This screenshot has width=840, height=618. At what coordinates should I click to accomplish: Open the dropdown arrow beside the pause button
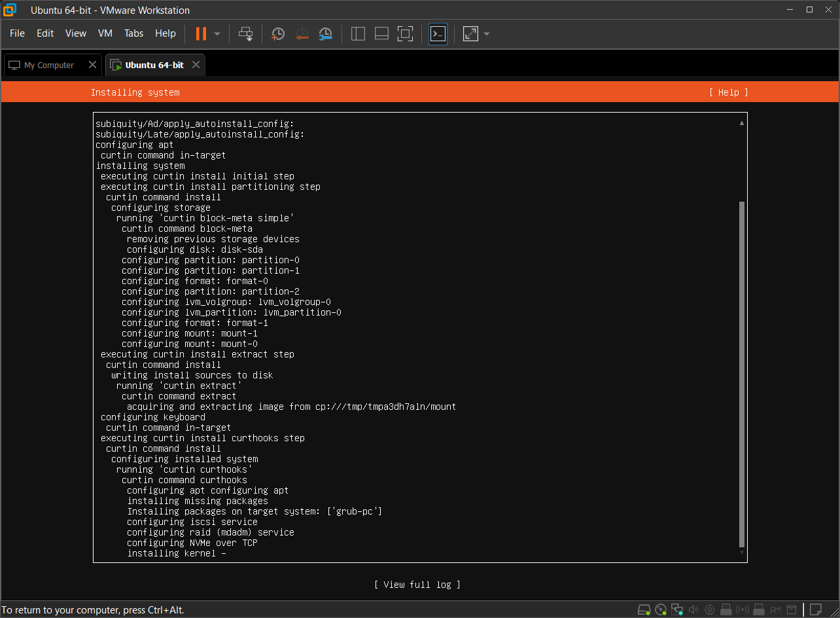click(217, 33)
